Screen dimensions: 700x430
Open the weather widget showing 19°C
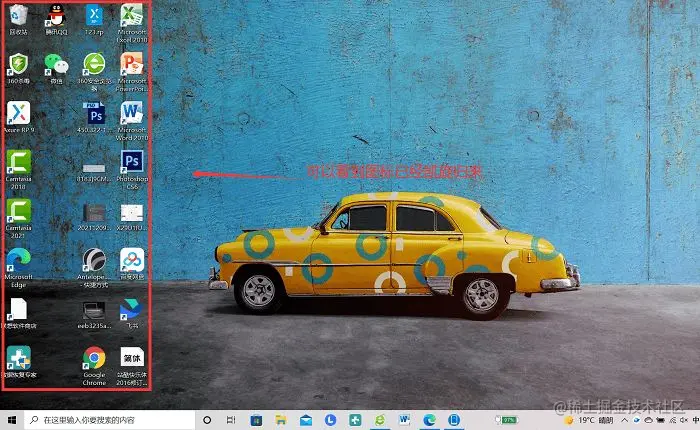[x=588, y=421]
